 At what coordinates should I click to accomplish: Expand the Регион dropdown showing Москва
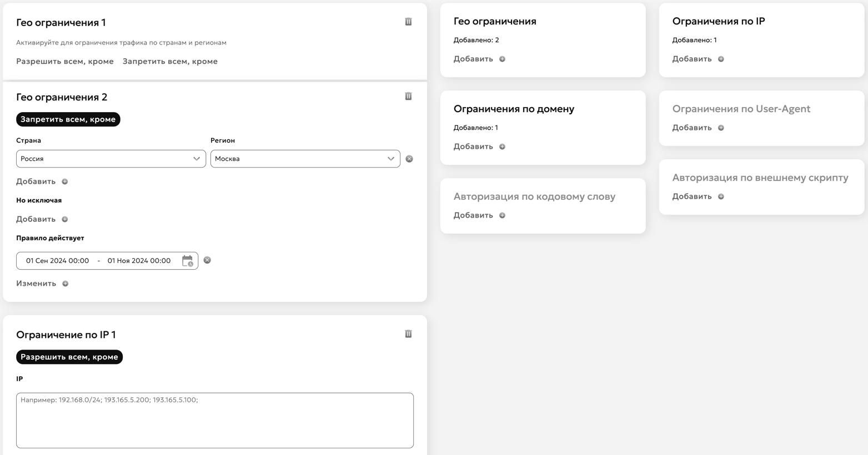coord(305,159)
